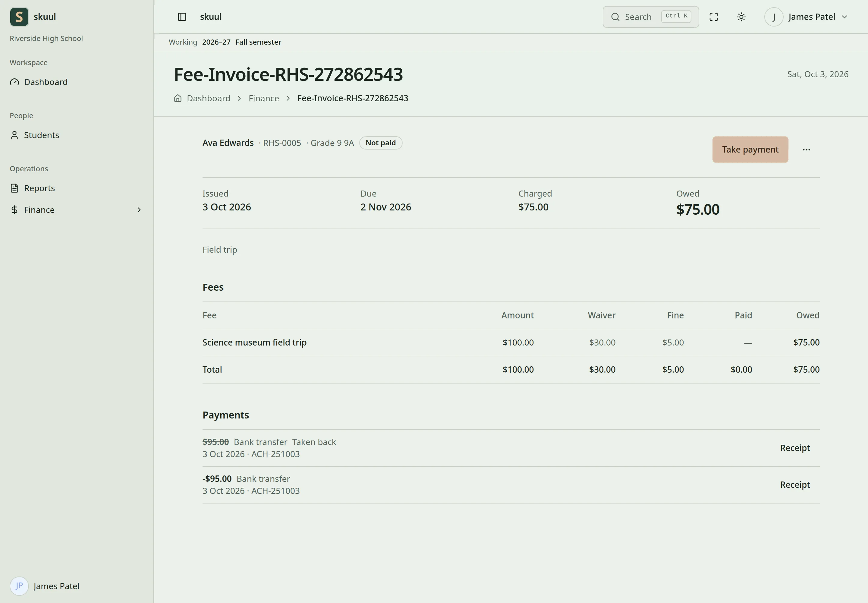Expand the Finance sidebar chevron
The height and width of the screenshot is (603, 868).
coord(139,210)
